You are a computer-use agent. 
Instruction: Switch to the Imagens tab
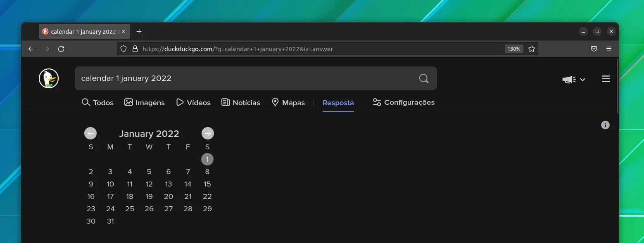click(x=145, y=102)
